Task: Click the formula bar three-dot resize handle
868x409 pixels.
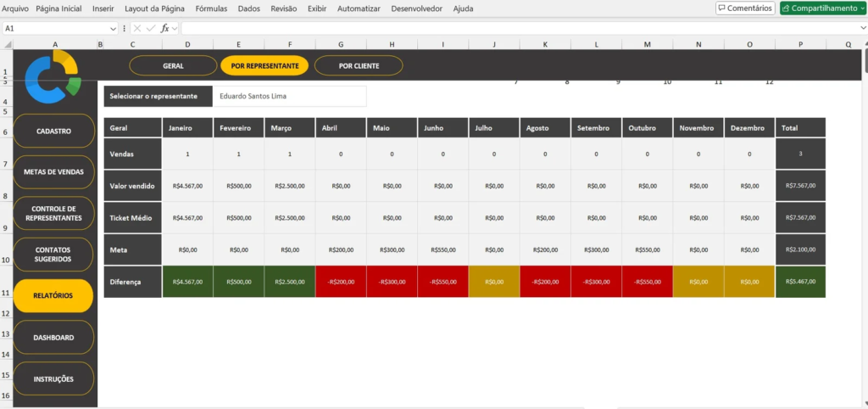Action: (x=123, y=28)
